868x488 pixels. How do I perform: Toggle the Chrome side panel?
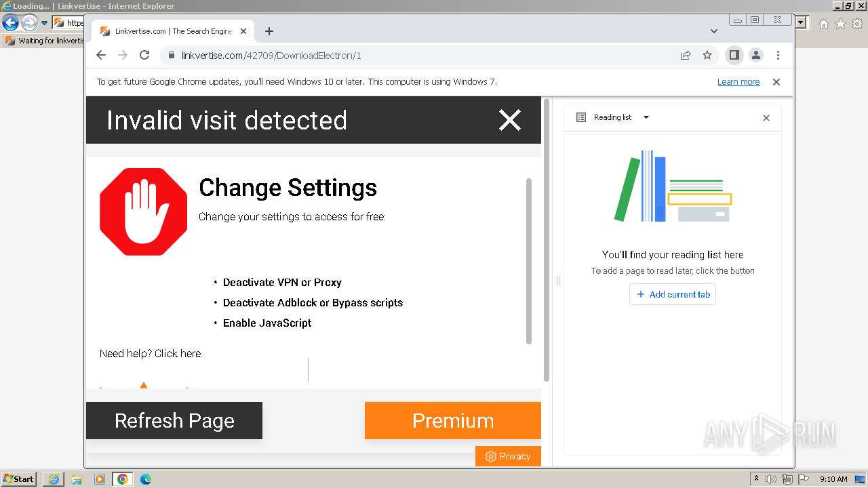point(734,56)
